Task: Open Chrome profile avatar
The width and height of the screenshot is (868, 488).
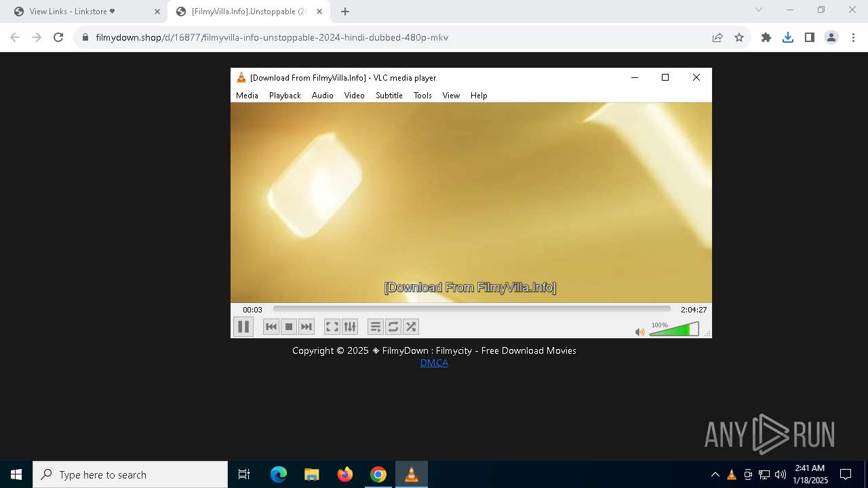Action: coord(831,37)
